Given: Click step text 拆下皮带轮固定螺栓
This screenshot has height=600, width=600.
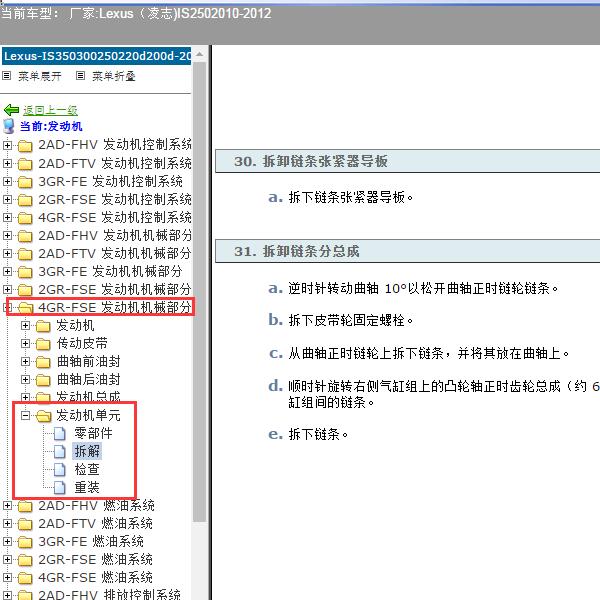Looking at the screenshot, I should coord(351,320).
